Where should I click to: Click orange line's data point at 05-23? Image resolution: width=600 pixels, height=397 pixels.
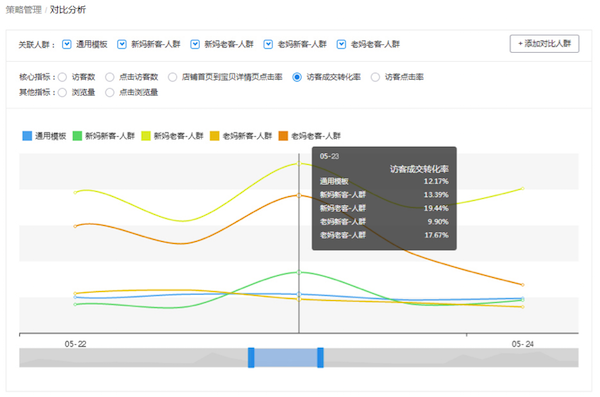click(x=299, y=196)
